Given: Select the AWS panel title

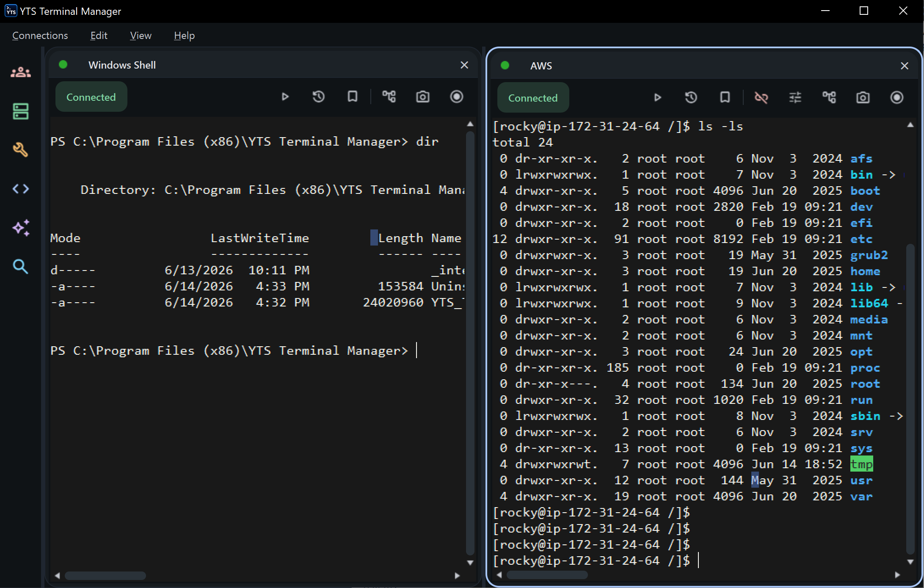Looking at the screenshot, I should [x=541, y=66].
